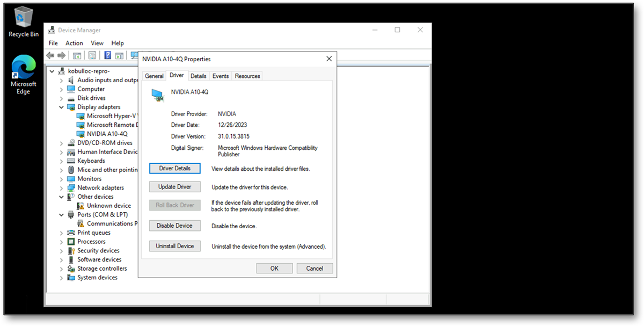
Task: Click the Network adapters category icon
Action: point(71,188)
